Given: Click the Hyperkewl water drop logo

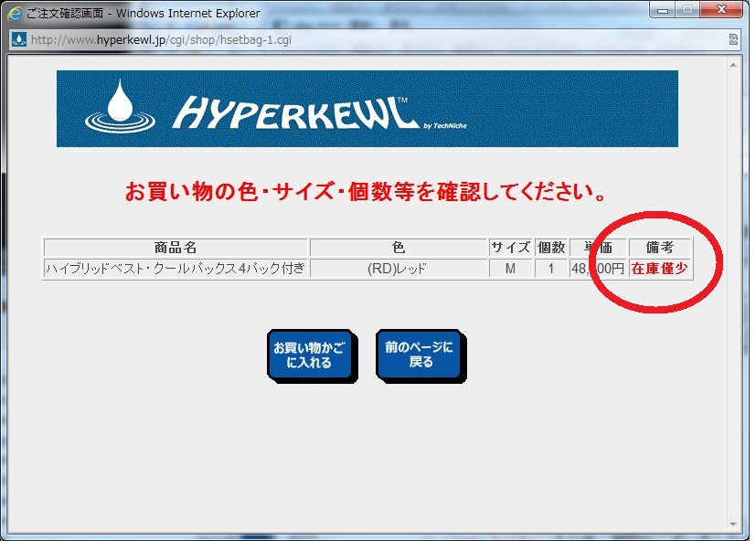Looking at the screenshot, I should click(x=120, y=106).
